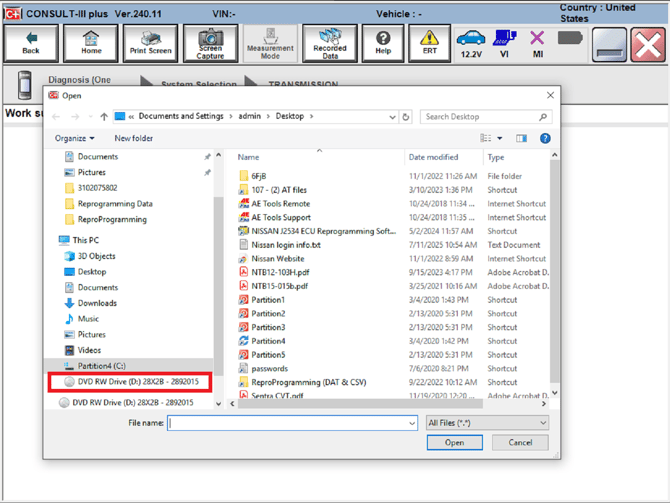Select This PC in navigation tree
The image size is (670, 503).
[x=79, y=240]
